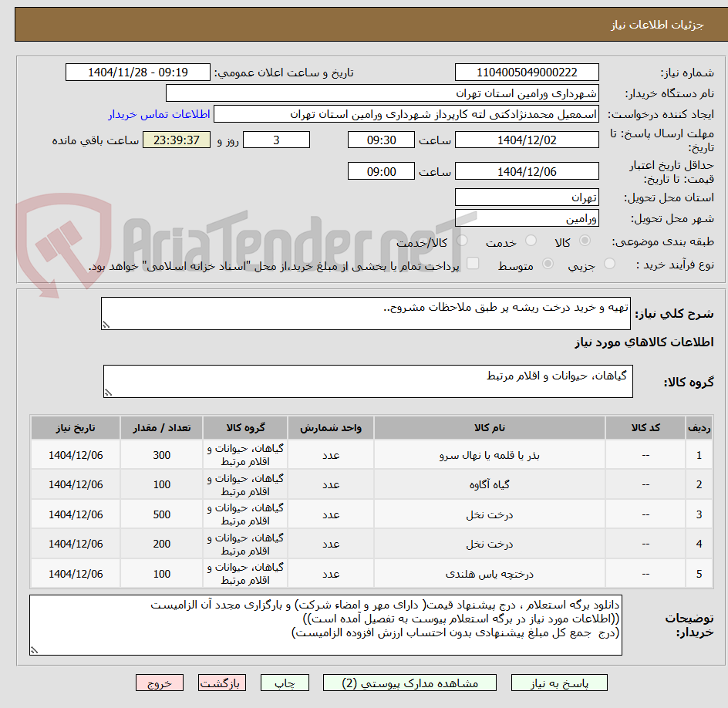This screenshot has height=708, width=728.
Task: Click the اطلاعات کالاهای مورد نیاز heading
Action: pos(644,342)
